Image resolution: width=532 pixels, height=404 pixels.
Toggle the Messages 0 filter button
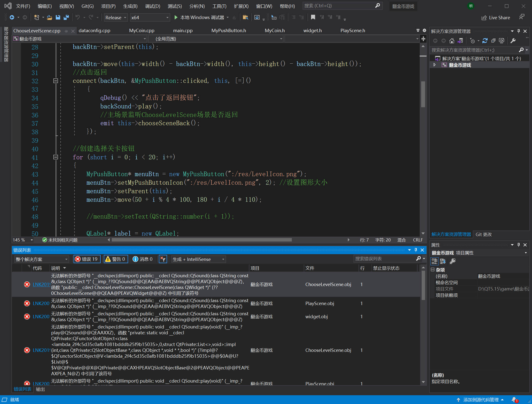[x=143, y=259]
